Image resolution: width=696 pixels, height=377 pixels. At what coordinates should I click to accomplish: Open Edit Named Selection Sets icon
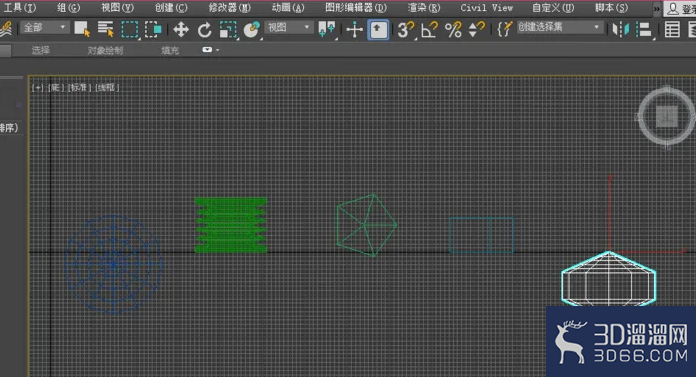click(504, 29)
